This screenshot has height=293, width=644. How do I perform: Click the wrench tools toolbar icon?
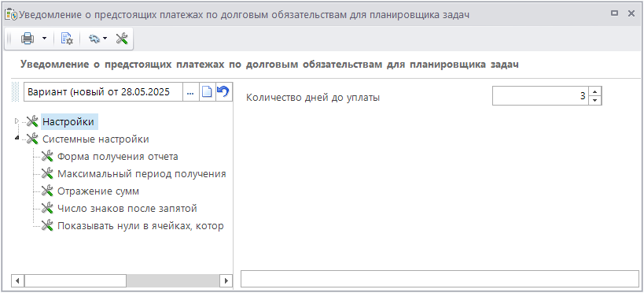[122, 39]
